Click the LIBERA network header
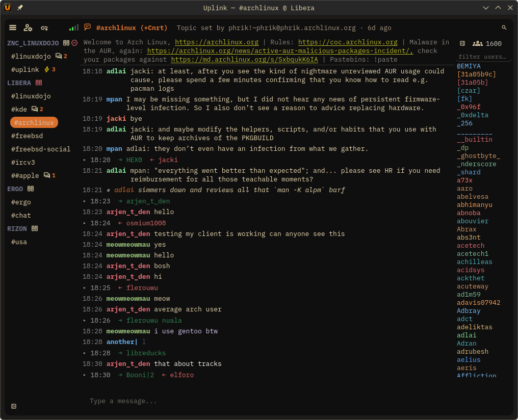The width and height of the screenshot is (518, 420). 19,83
